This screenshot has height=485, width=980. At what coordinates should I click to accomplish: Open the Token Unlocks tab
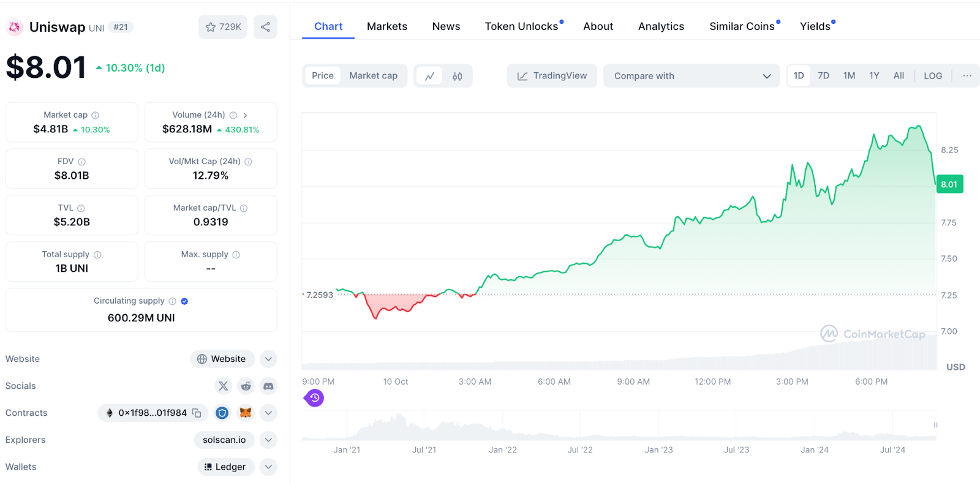click(x=522, y=26)
